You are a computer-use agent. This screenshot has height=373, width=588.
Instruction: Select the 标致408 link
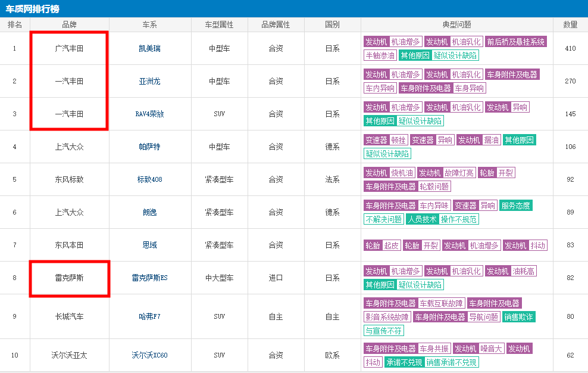pyautogui.click(x=149, y=179)
